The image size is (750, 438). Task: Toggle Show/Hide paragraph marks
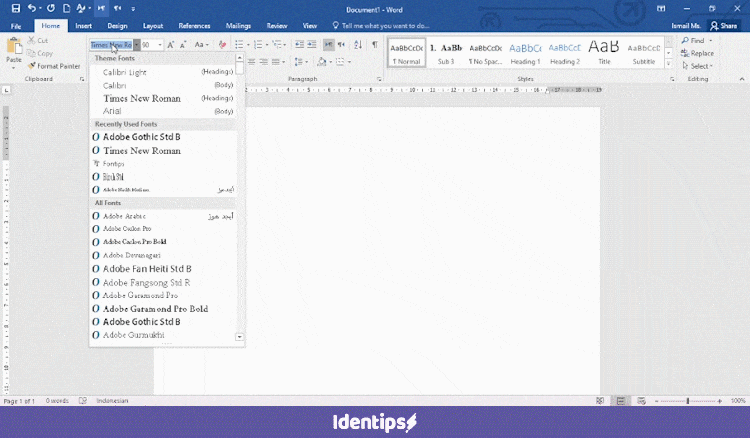click(375, 45)
